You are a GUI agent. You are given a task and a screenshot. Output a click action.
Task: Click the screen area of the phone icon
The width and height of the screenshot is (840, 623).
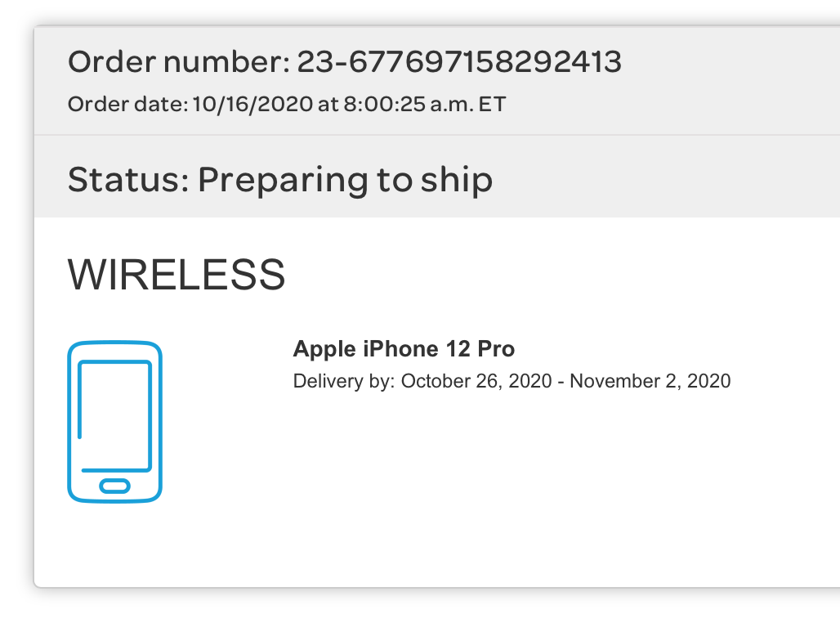(x=115, y=413)
